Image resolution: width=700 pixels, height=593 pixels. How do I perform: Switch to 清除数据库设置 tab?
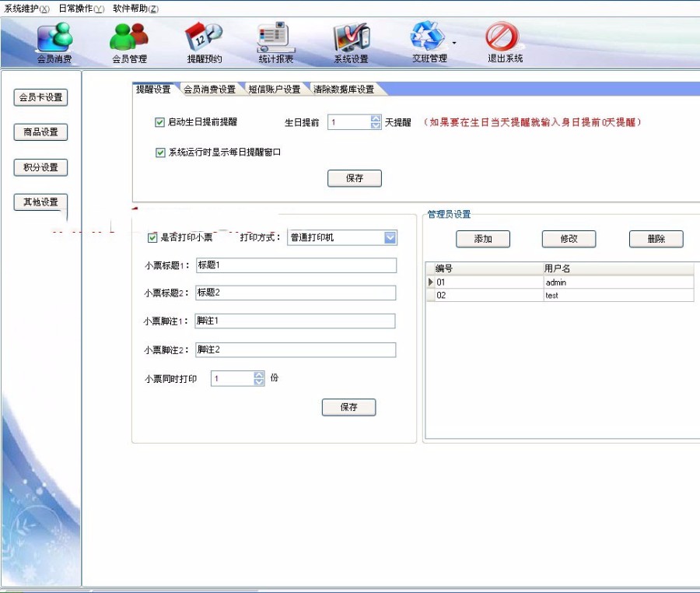344,89
